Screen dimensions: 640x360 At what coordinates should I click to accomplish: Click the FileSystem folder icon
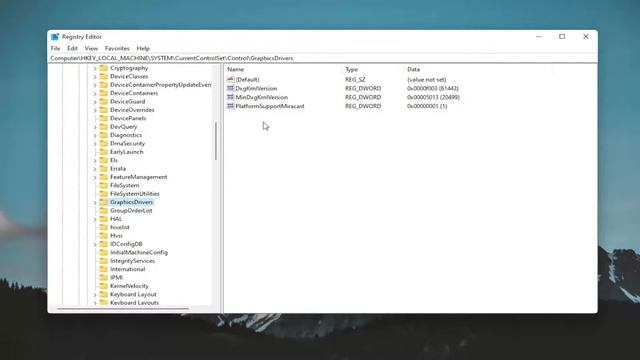click(104, 185)
